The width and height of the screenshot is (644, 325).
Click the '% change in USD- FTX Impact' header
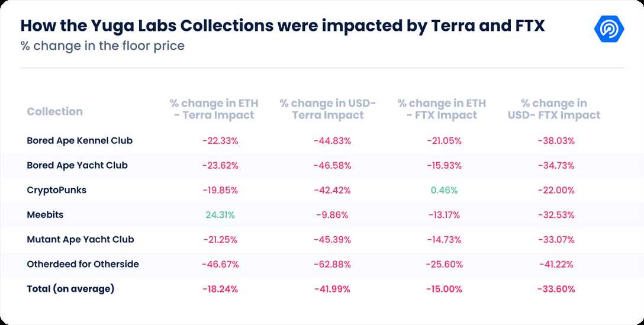pyautogui.click(x=553, y=110)
